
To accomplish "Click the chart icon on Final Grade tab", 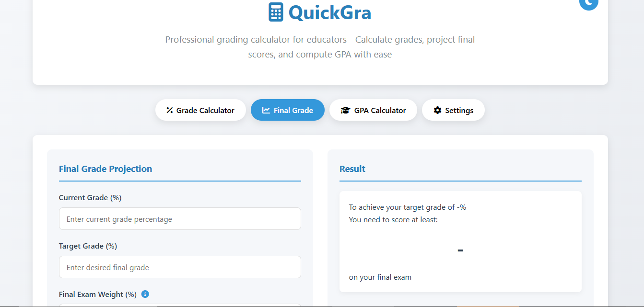I will [266, 110].
